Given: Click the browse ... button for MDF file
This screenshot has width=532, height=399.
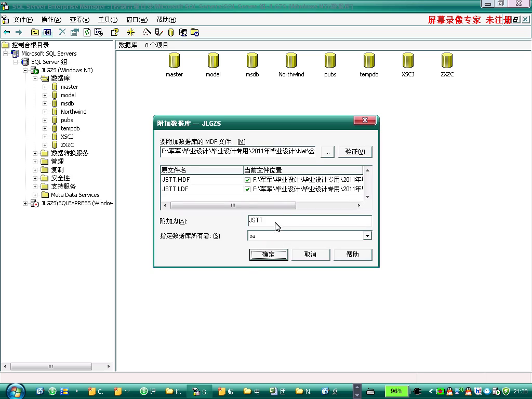Looking at the screenshot, I should (327, 152).
